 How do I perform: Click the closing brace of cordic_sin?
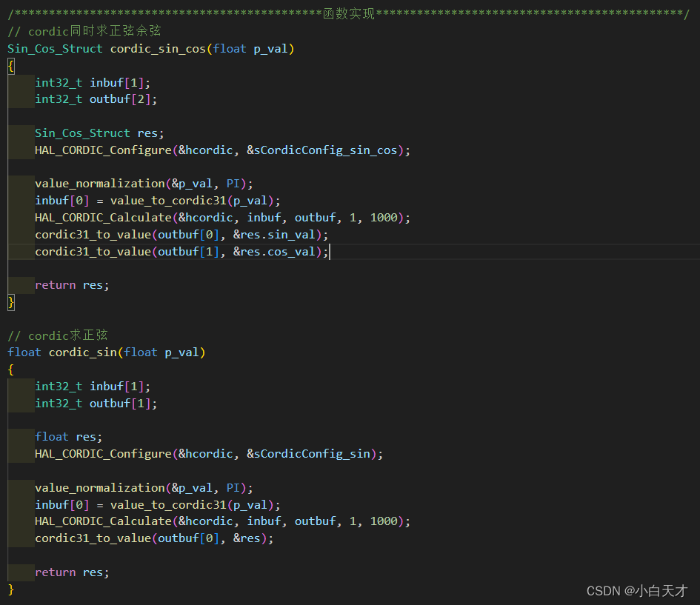(10, 589)
